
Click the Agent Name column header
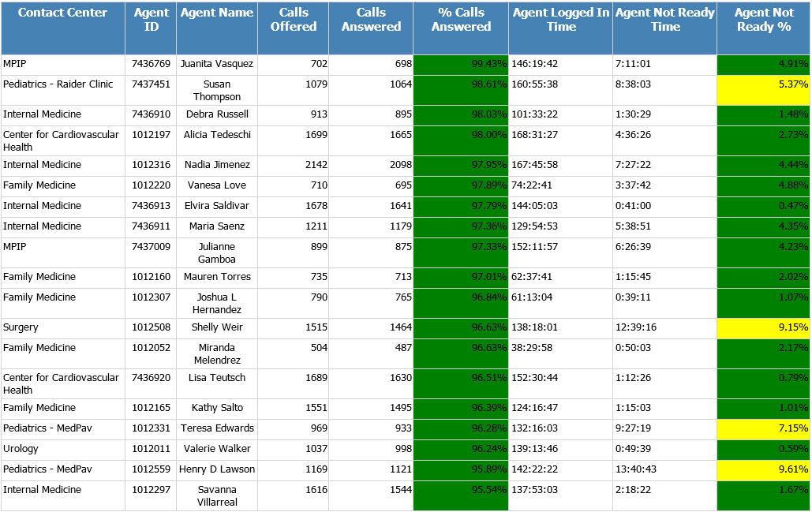click(217, 28)
